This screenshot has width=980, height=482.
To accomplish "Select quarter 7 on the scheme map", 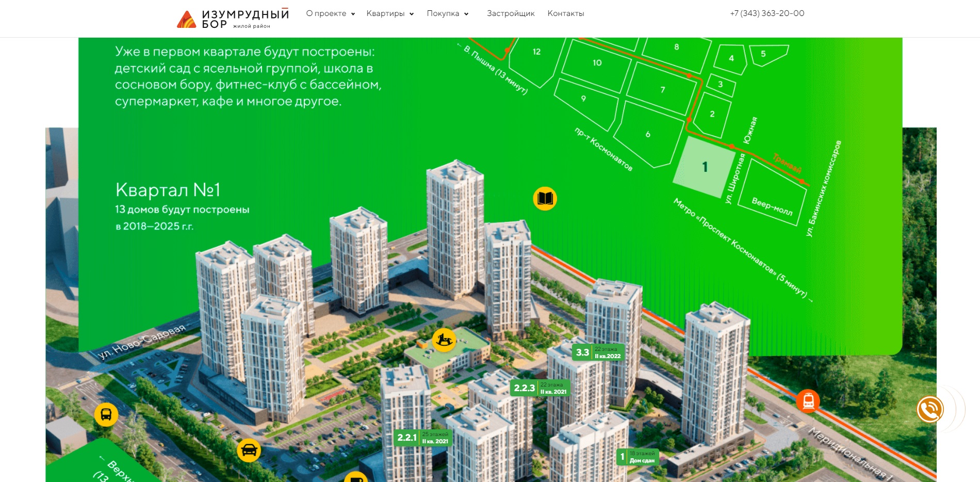I will coord(663,90).
